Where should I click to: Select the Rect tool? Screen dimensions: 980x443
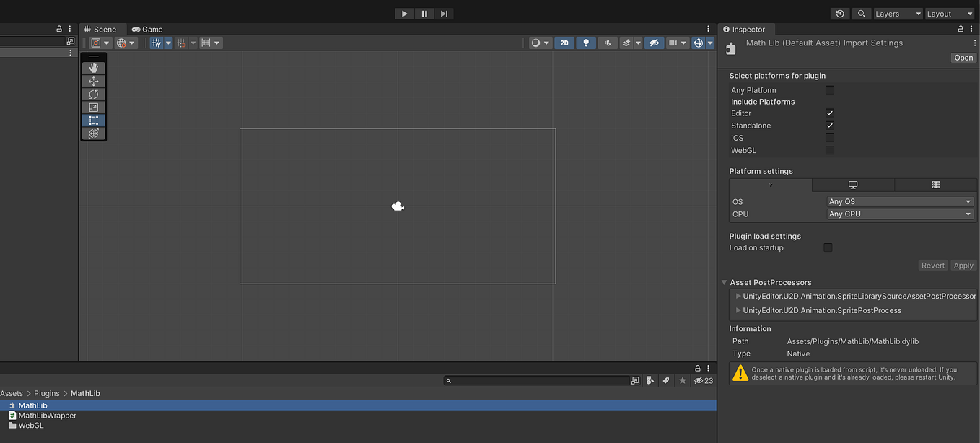point(94,120)
